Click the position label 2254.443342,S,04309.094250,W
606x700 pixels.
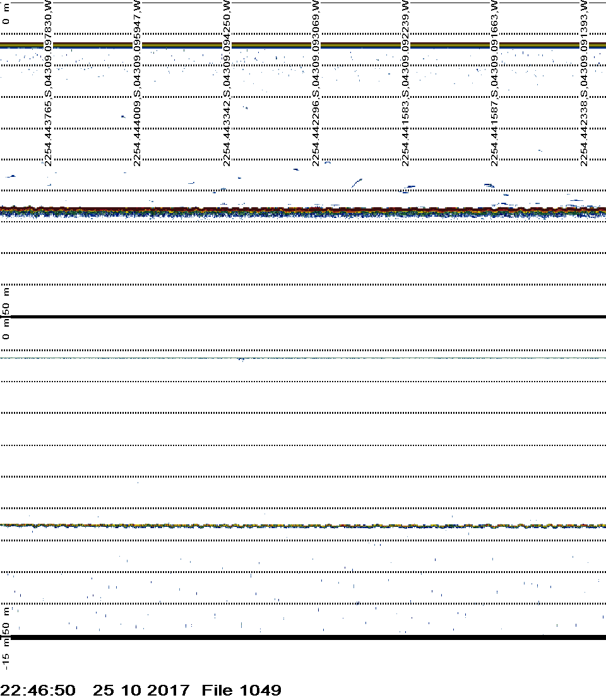coord(227,83)
